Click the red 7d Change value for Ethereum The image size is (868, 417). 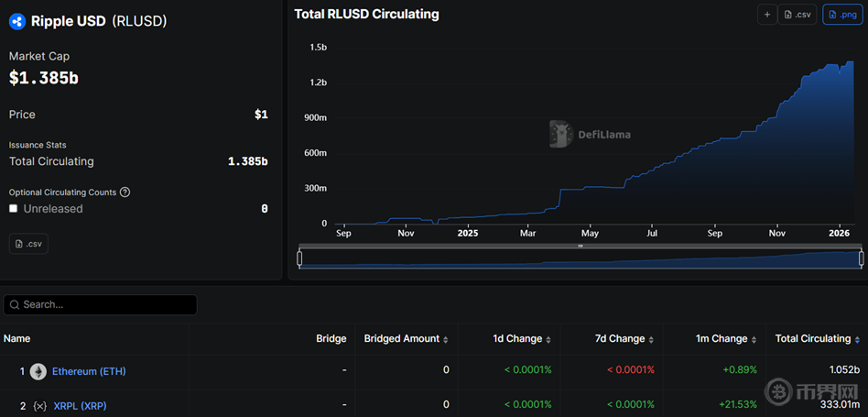coord(631,370)
